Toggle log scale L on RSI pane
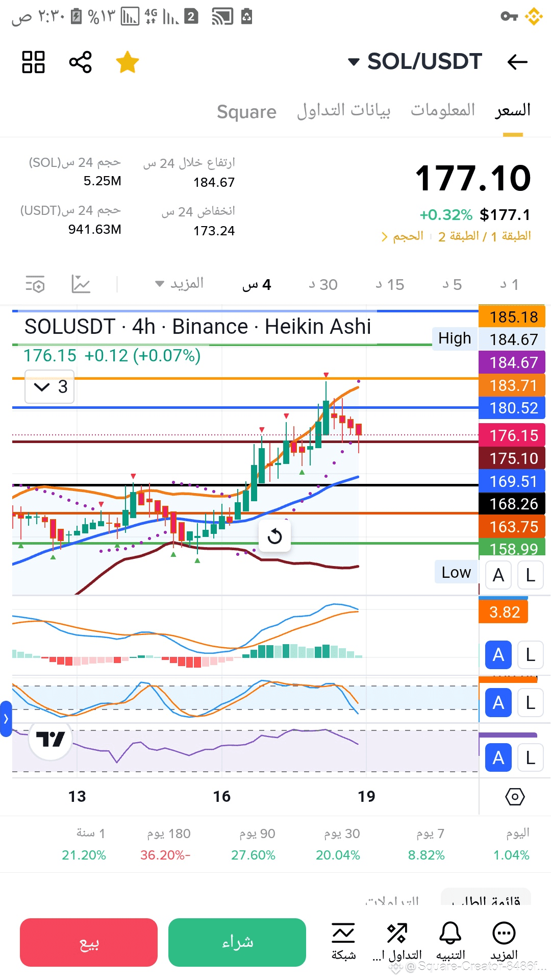551x980 pixels. pyautogui.click(x=531, y=758)
